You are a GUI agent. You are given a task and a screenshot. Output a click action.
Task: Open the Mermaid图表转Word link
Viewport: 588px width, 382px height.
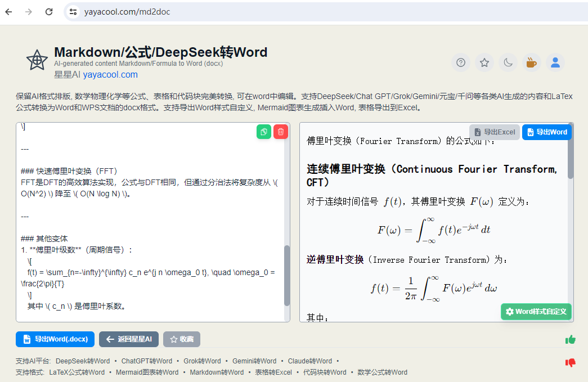tap(147, 372)
